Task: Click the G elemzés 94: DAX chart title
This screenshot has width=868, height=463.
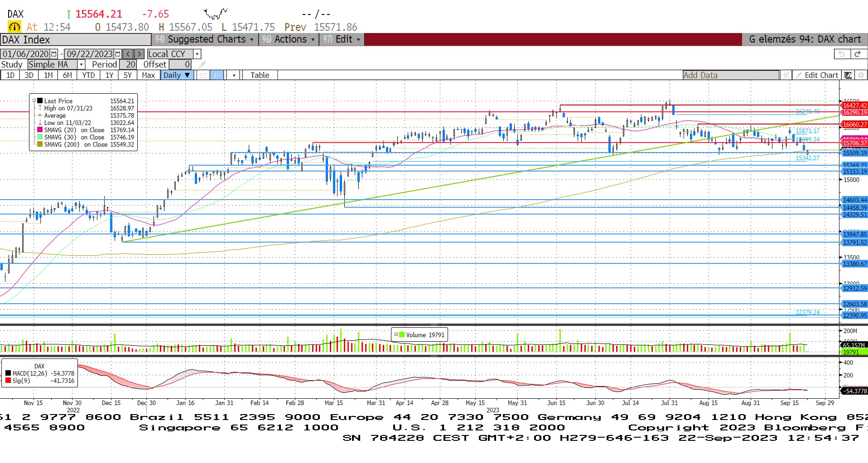Action: 805,39
